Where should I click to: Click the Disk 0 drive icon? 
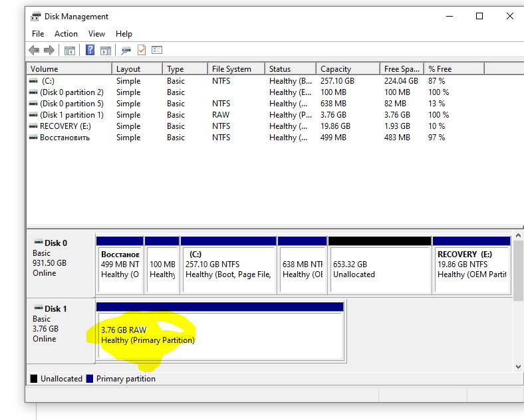[x=39, y=242]
